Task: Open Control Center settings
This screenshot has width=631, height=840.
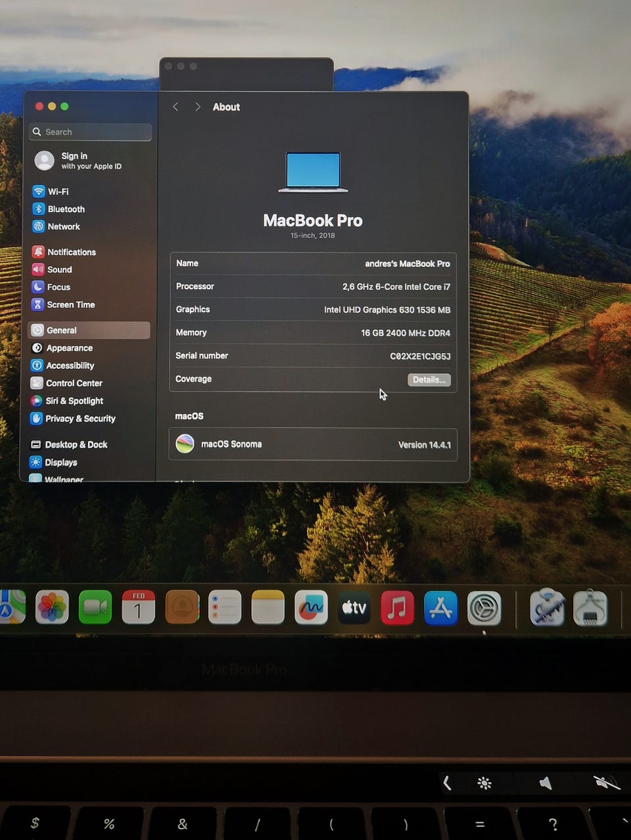Action: (66, 383)
